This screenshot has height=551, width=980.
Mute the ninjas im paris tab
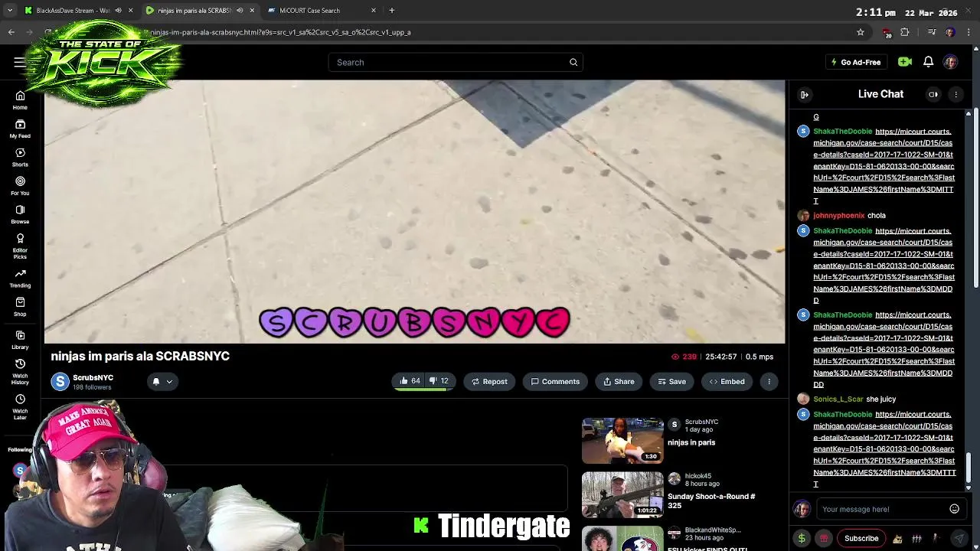coord(240,11)
